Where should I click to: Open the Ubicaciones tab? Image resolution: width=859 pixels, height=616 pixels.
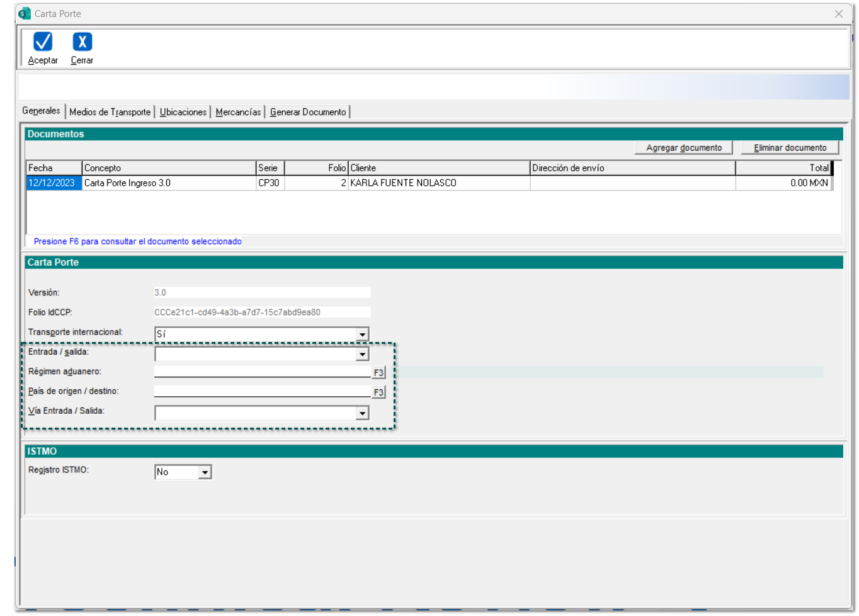(x=183, y=112)
